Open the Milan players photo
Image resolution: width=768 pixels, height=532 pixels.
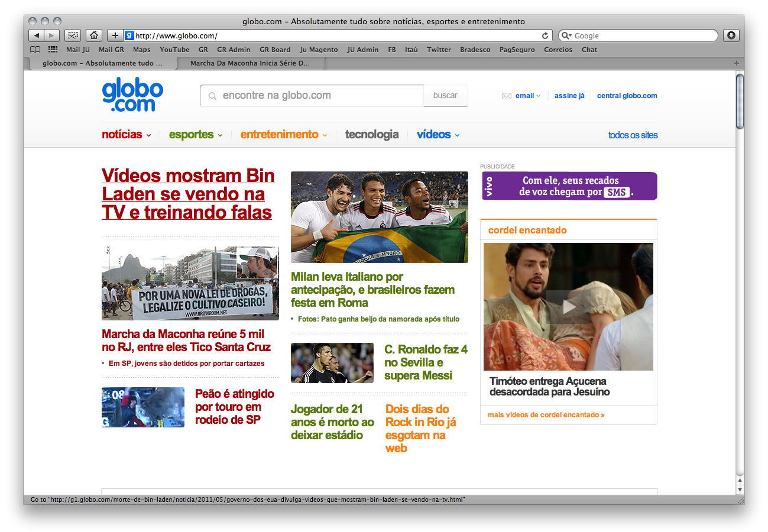pyautogui.click(x=380, y=217)
